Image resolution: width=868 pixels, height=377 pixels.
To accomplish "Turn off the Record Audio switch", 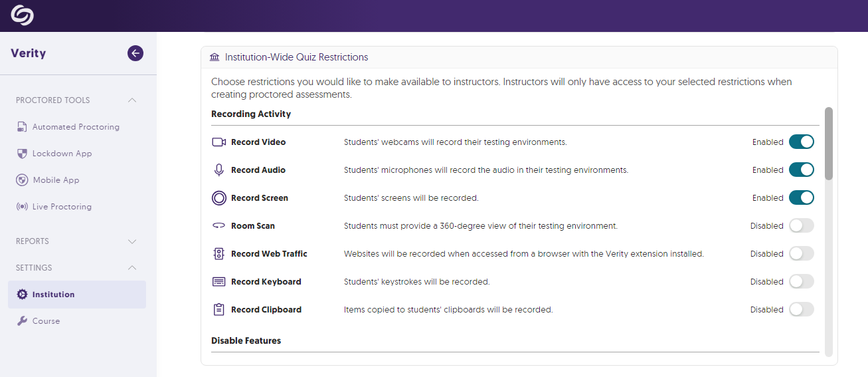I will [x=801, y=170].
